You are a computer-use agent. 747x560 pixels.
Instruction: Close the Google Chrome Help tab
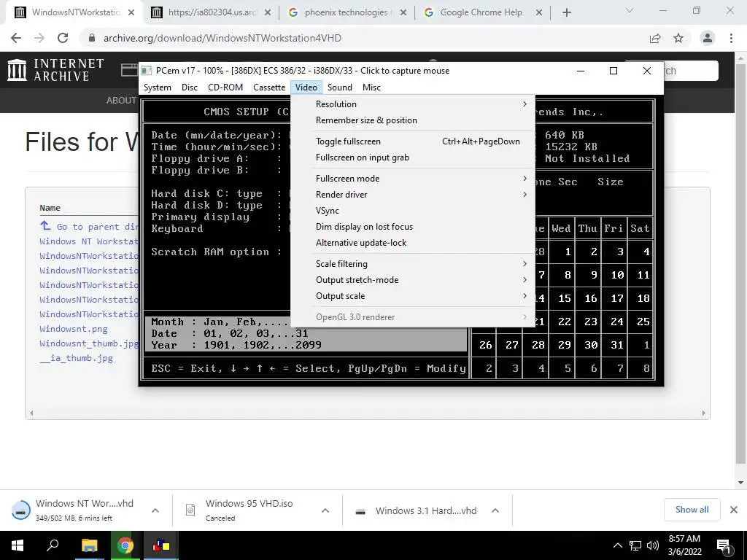[x=539, y=12]
